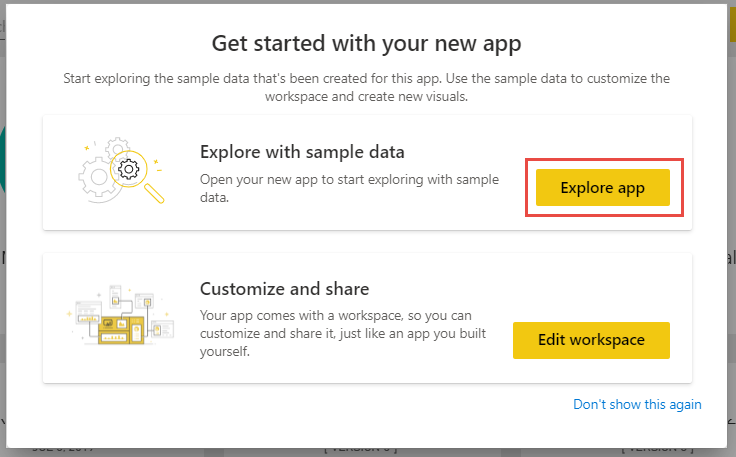Click the small document icon atop workspace illustration
736x457 pixels.
(115, 296)
